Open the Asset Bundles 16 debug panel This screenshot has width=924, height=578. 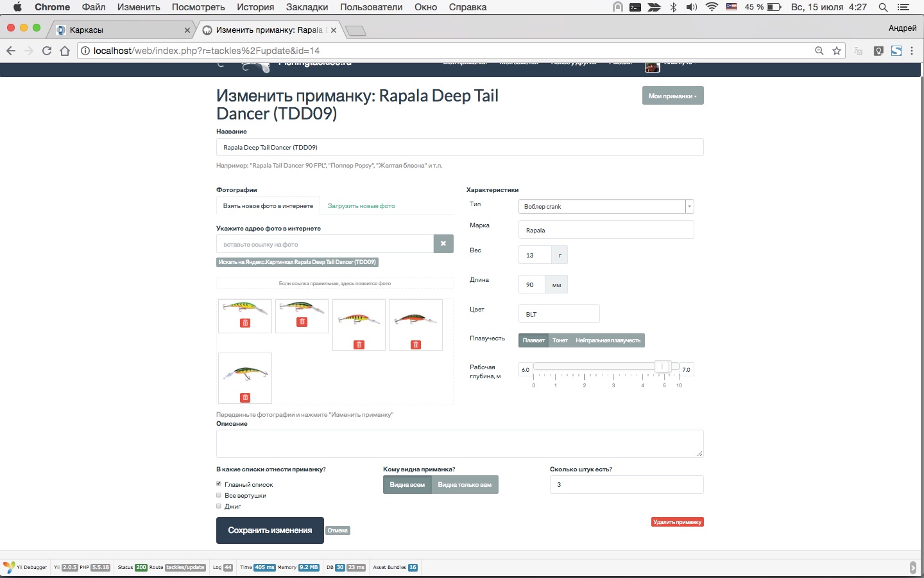coord(395,567)
